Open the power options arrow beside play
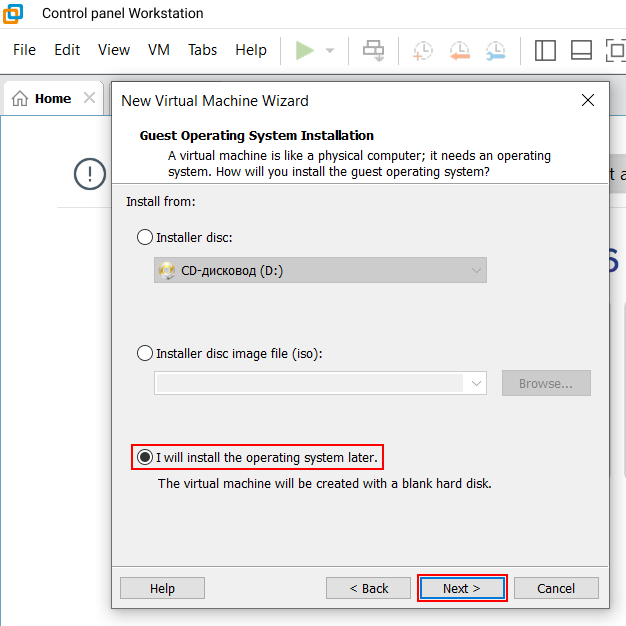 click(330, 50)
